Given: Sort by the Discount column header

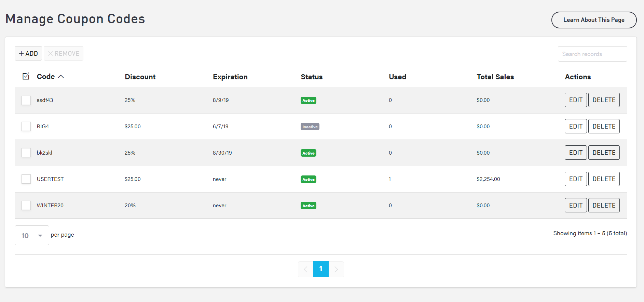Looking at the screenshot, I should (x=140, y=77).
